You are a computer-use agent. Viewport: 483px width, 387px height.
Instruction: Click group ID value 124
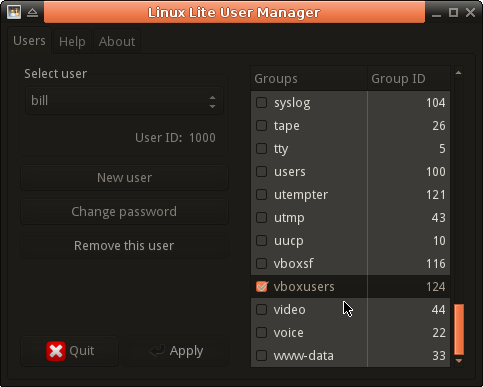[436, 287]
